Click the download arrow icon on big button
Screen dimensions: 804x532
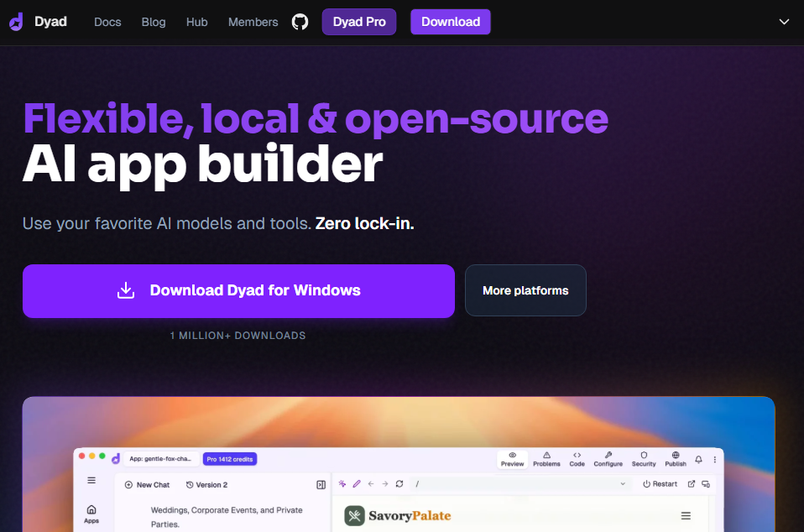(x=126, y=290)
